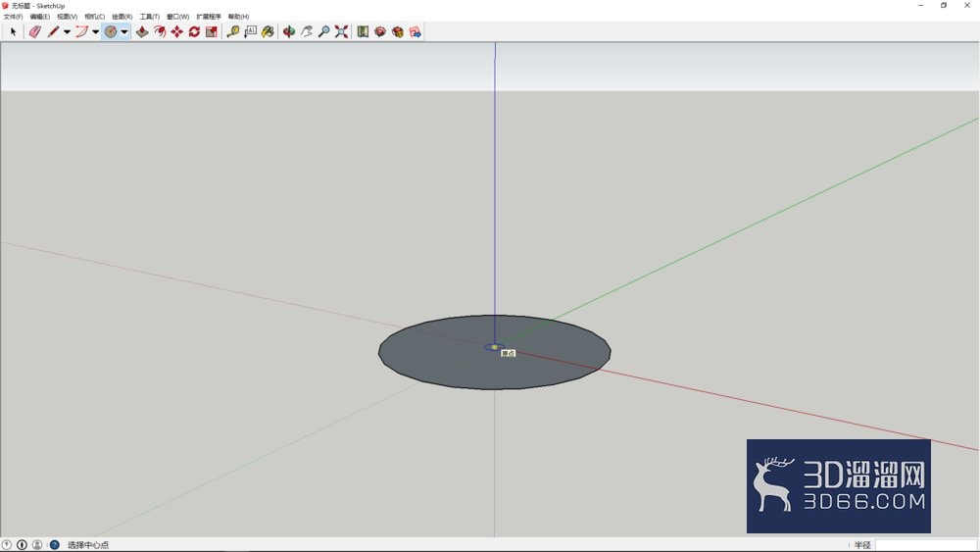Choose the Text label tool
980x552 pixels.
250,31
